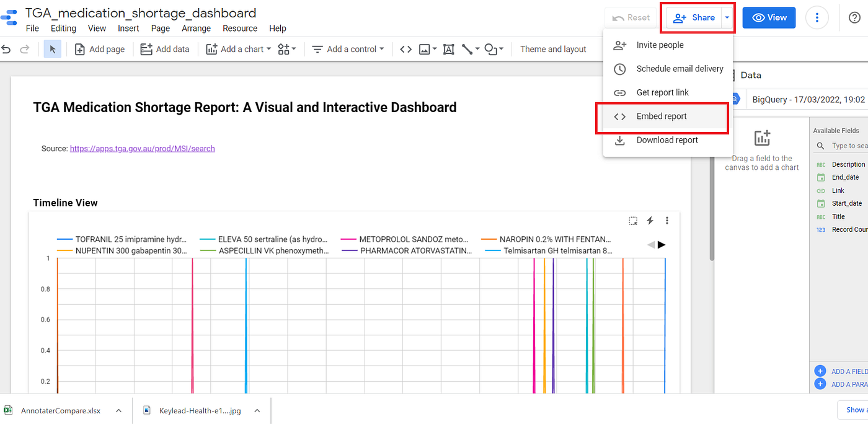The width and height of the screenshot is (868, 427).
Task: Open the Add a control dropdown
Action: [x=347, y=49]
